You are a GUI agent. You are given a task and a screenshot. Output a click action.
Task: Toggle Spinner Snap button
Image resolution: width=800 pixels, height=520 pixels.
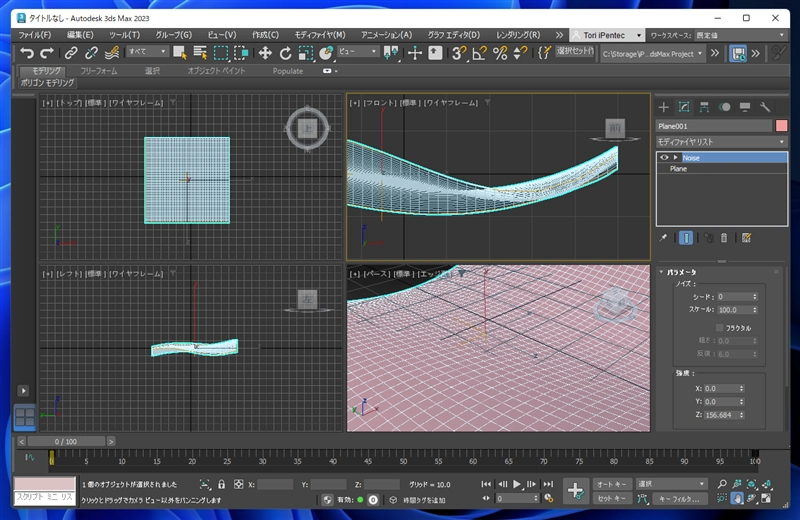pos(520,53)
